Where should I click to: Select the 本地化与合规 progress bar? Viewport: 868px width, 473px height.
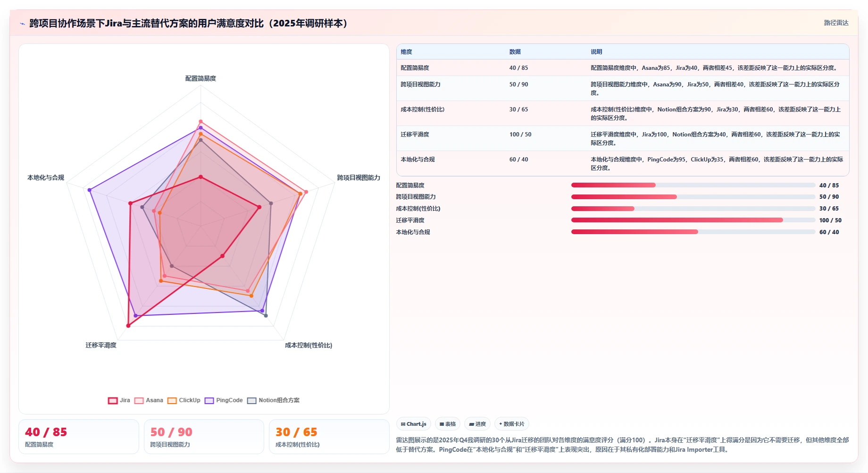point(693,232)
